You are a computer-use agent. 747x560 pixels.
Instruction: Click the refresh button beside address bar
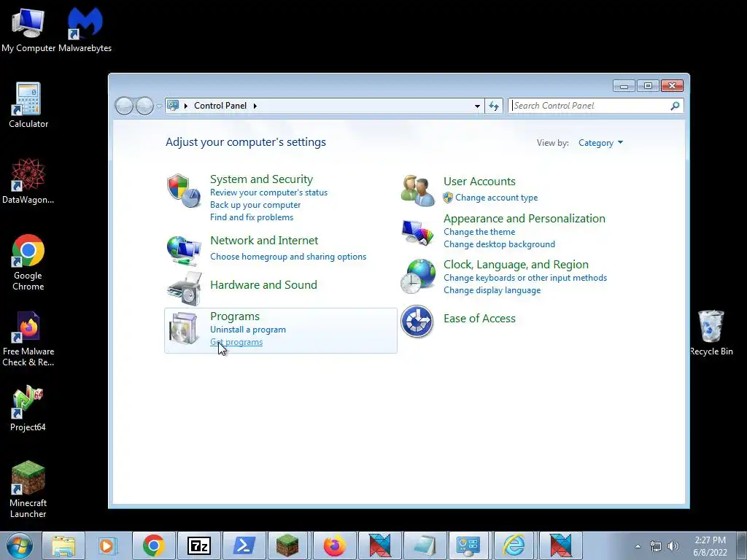pos(494,106)
